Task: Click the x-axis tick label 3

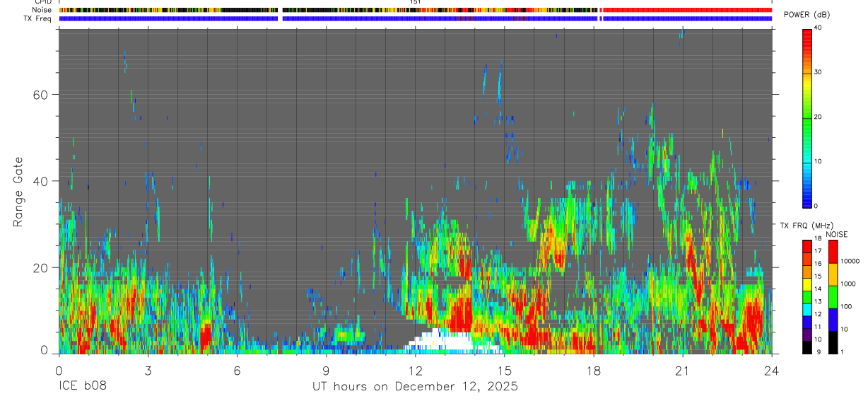Action: [x=148, y=370]
